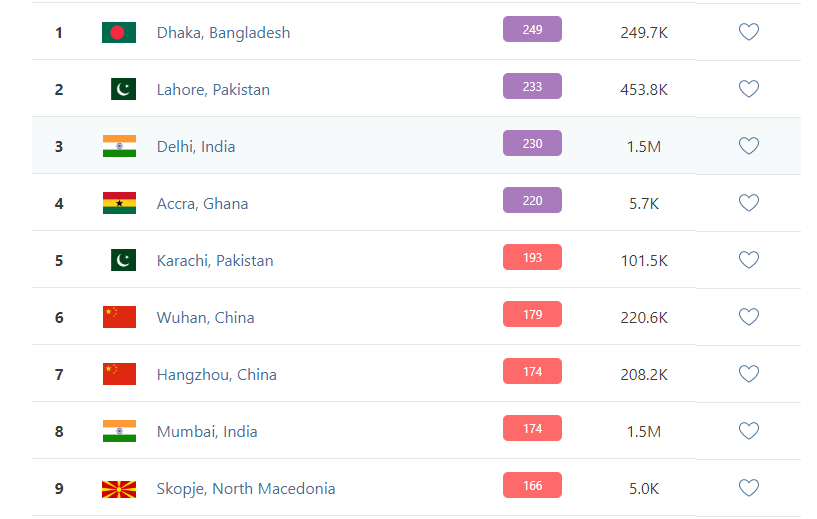Toggle the heart for Lahore, Pakistan
This screenshot has height=519, width=817.
(x=749, y=89)
